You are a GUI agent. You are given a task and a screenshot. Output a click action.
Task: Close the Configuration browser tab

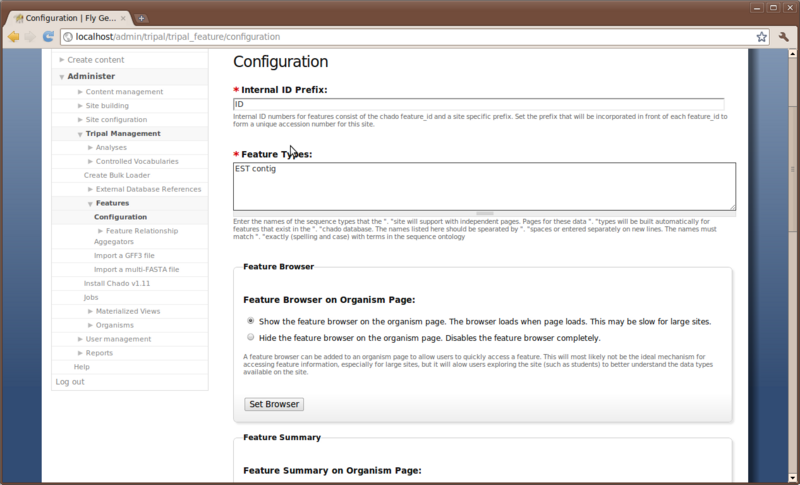(123, 18)
